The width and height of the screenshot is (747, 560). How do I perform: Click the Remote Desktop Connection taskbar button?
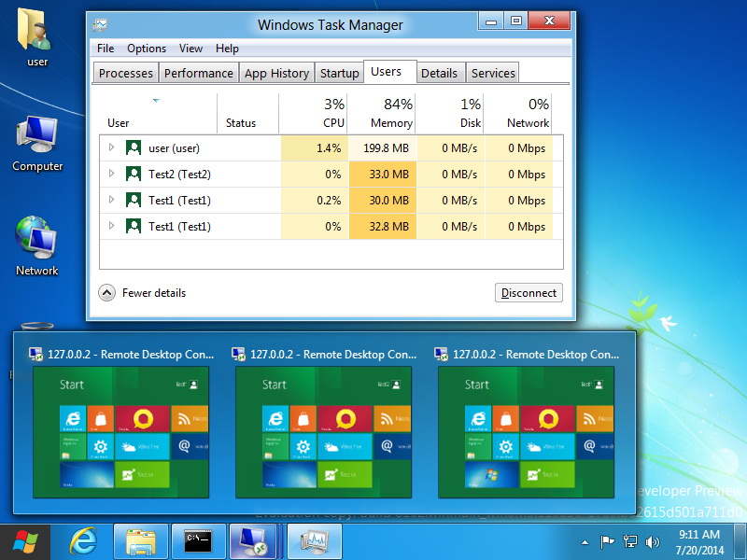(x=253, y=542)
